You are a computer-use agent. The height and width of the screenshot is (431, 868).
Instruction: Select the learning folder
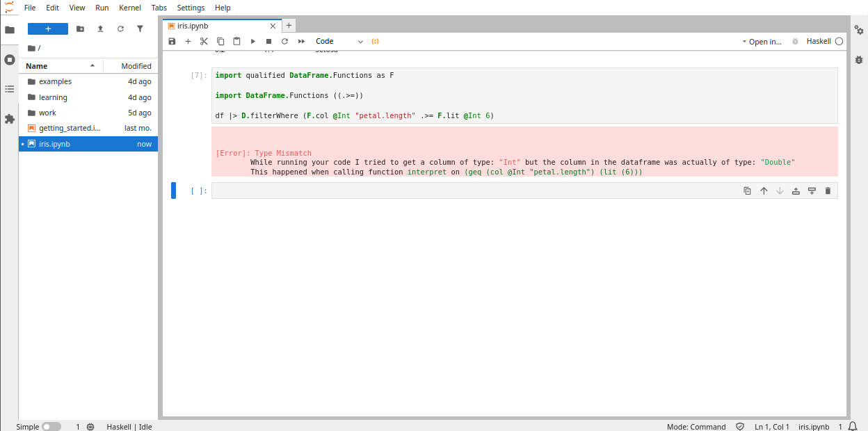[88, 97]
